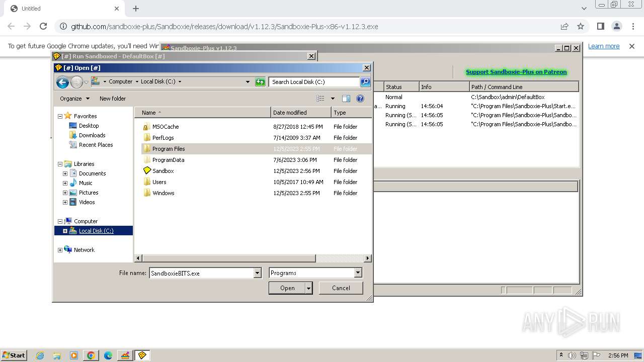Click New folder in toolbar
Viewport: 644px width, 362px height.
click(113, 99)
